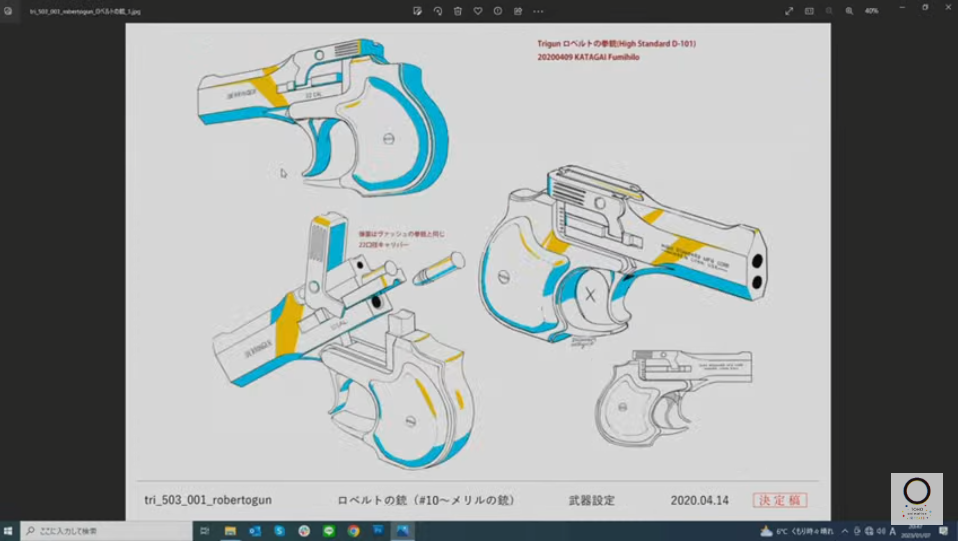
Task: Toggle the IME input mode A indicator
Action: (x=893, y=531)
